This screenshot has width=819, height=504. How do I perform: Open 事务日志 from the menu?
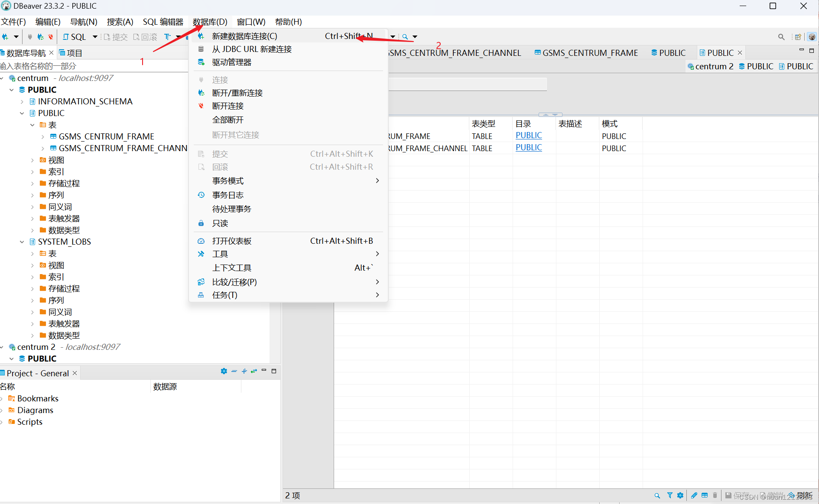click(288, 195)
